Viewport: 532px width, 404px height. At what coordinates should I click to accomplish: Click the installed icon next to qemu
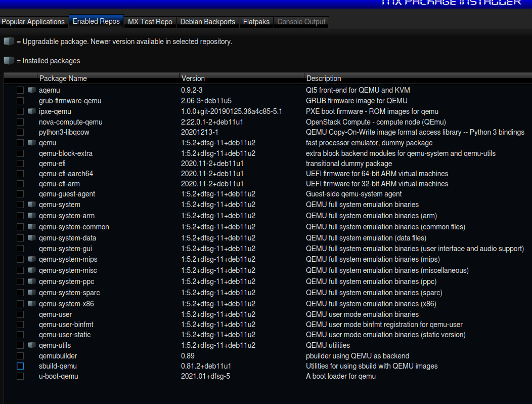(x=32, y=143)
